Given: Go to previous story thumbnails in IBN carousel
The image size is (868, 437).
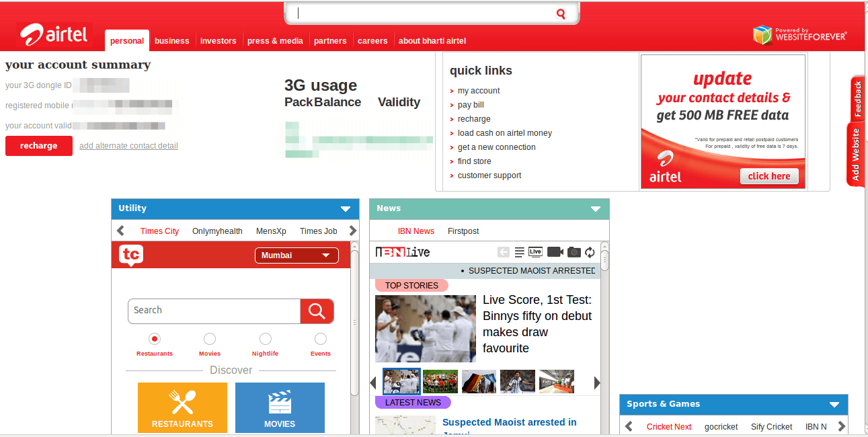Looking at the screenshot, I should coord(373,383).
